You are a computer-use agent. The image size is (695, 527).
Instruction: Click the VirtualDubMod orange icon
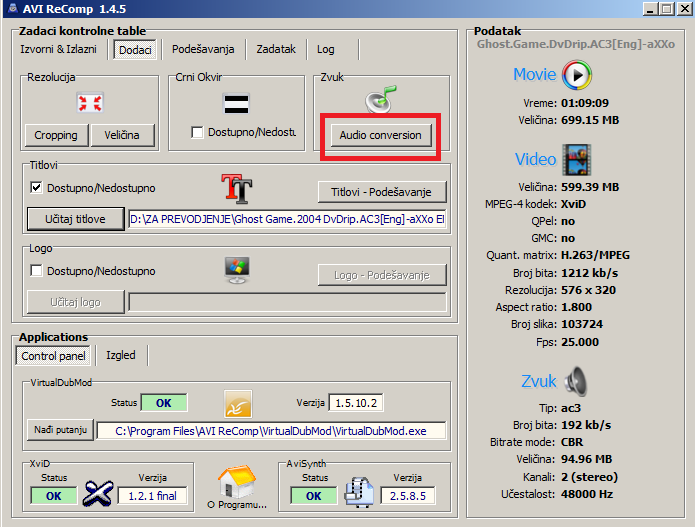238,404
